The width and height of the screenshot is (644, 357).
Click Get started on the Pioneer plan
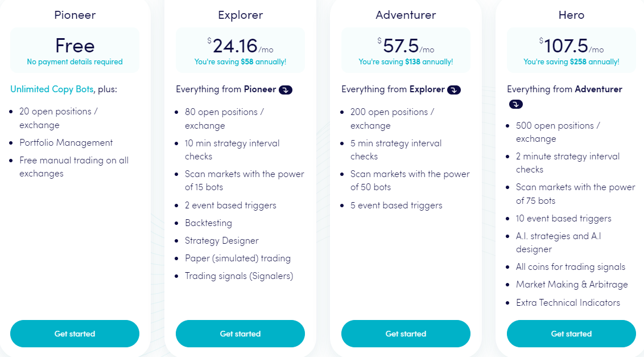click(x=75, y=334)
